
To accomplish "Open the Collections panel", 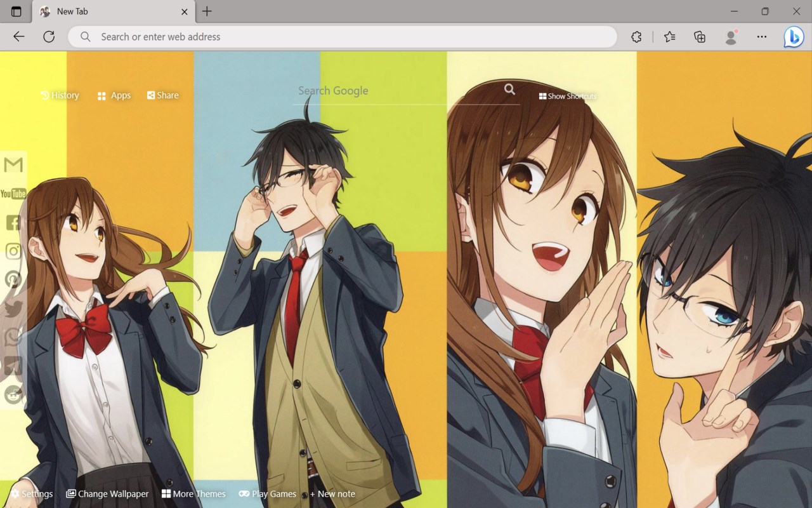I will point(700,37).
